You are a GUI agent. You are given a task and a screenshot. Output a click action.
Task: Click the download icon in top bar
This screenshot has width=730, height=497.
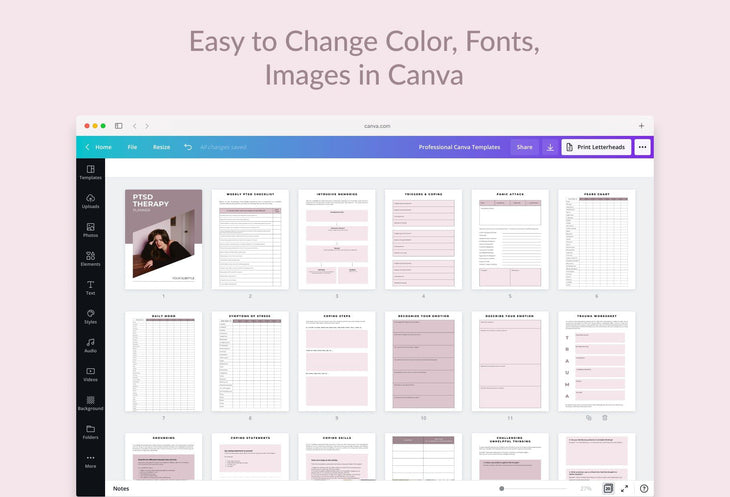click(549, 147)
